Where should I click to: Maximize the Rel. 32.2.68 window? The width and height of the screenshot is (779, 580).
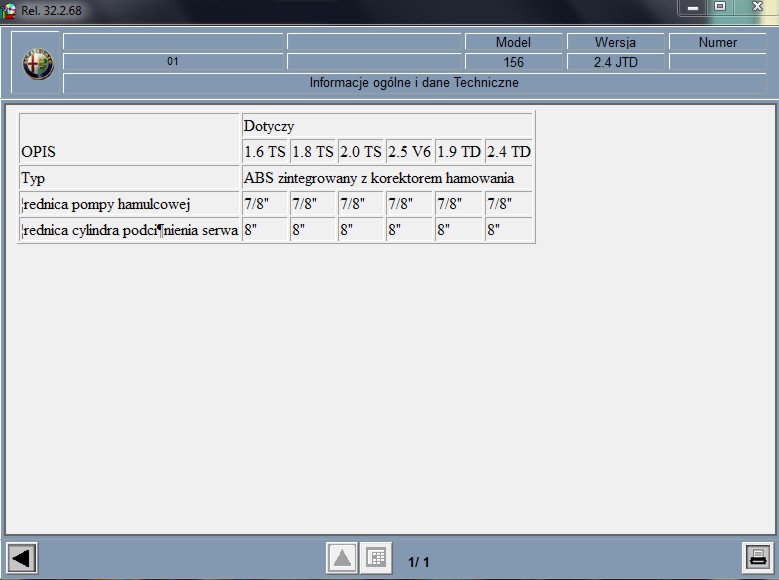pos(720,6)
